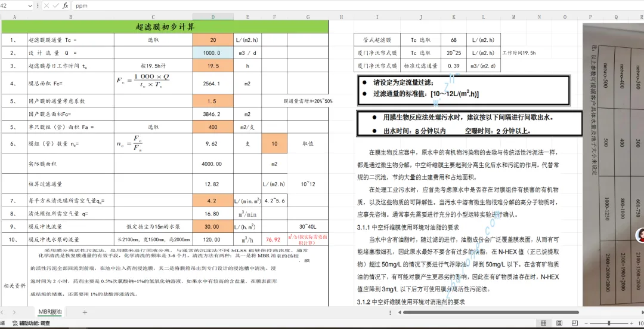Select cell with value 120.00

coord(213,239)
